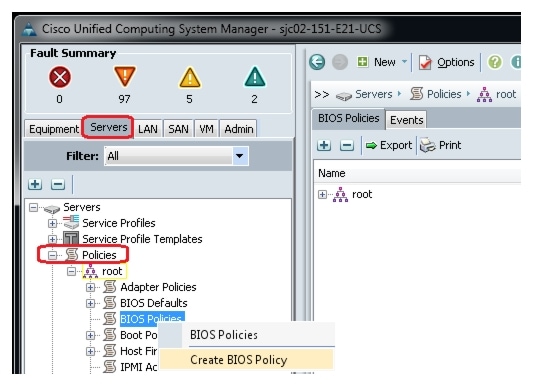Collapse the Servers tree node

[33, 207]
